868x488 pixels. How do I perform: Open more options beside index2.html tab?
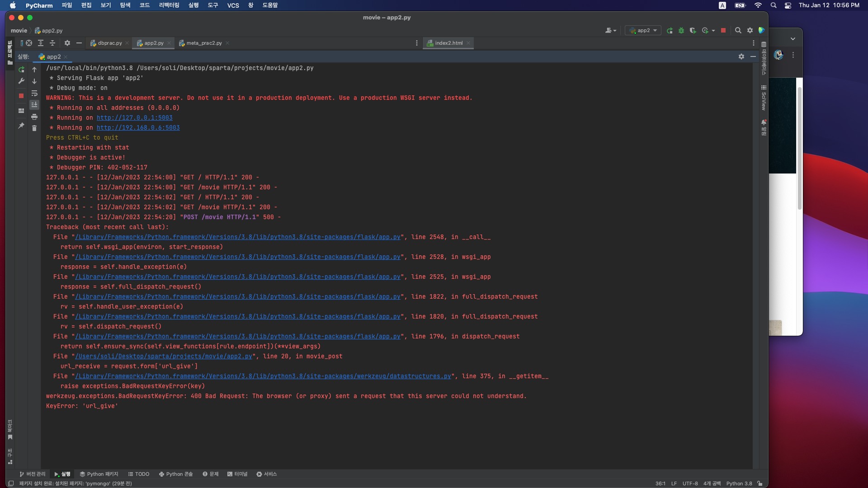coord(754,43)
